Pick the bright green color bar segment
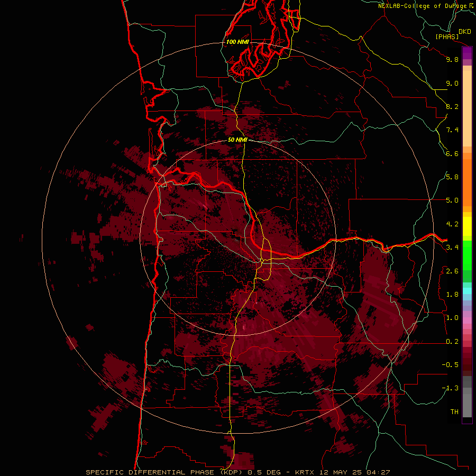 click(x=467, y=256)
